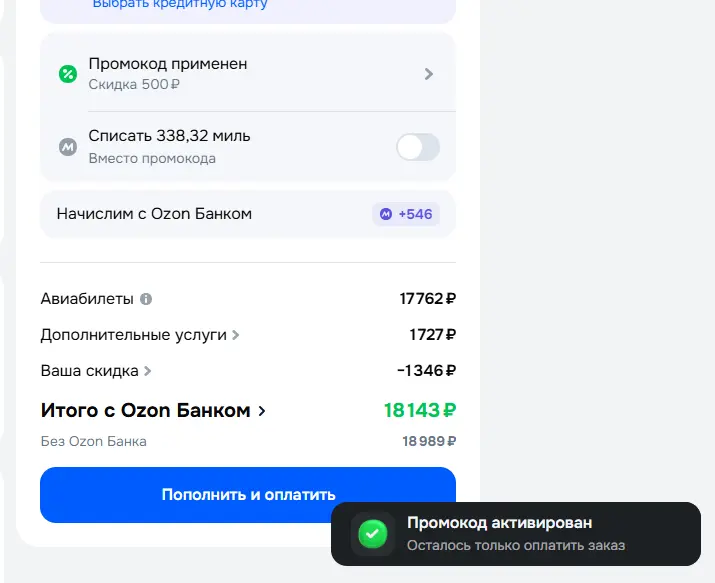Toggle the Списать 338,32 миль switch
This screenshot has width=715, height=583.
click(x=418, y=147)
